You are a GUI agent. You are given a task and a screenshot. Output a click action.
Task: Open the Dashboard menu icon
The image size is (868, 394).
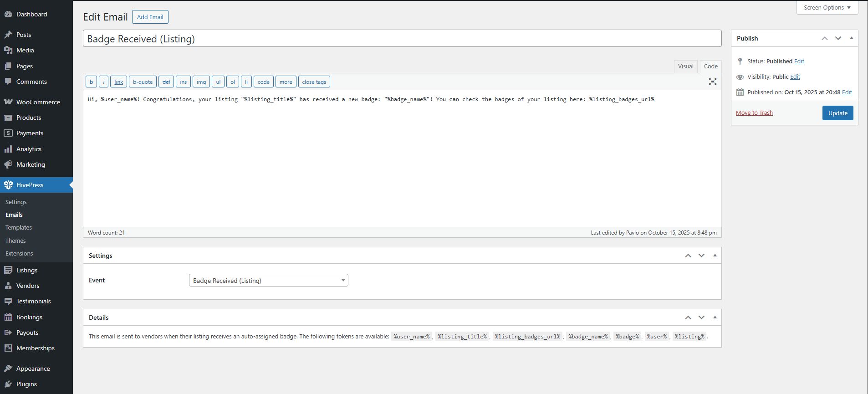pos(8,14)
